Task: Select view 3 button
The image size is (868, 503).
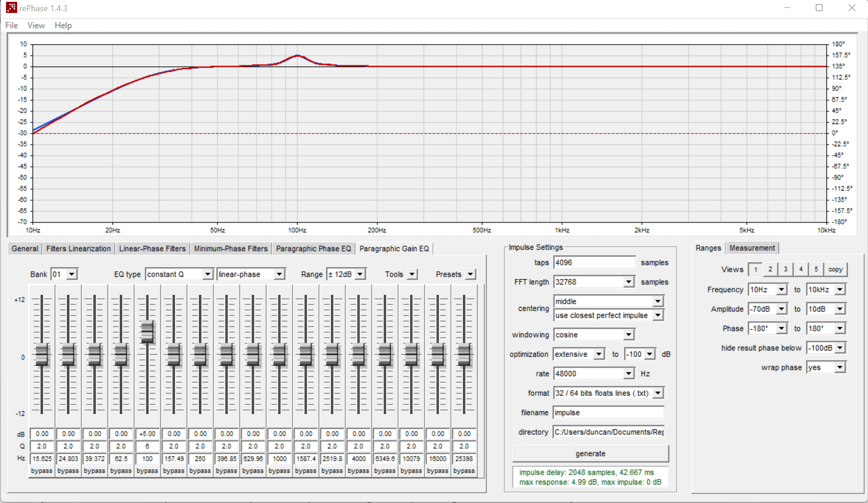Action: tap(786, 269)
